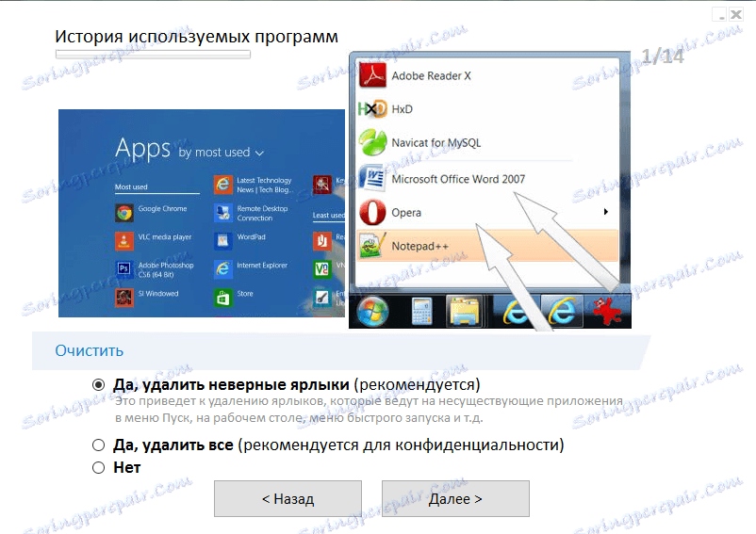Image resolution: width=756 pixels, height=534 pixels.
Task: Open 'by most used' sort dropdown
Action: pos(222,153)
